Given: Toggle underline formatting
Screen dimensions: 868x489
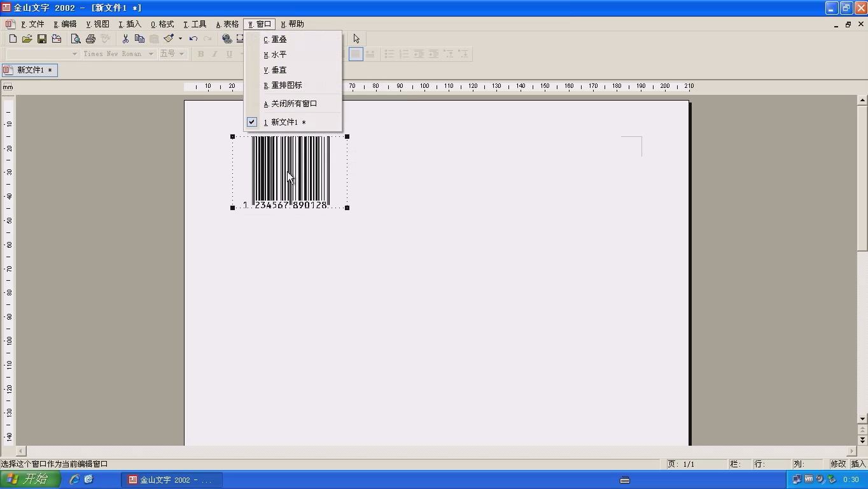Looking at the screenshot, I should (229, 54).
